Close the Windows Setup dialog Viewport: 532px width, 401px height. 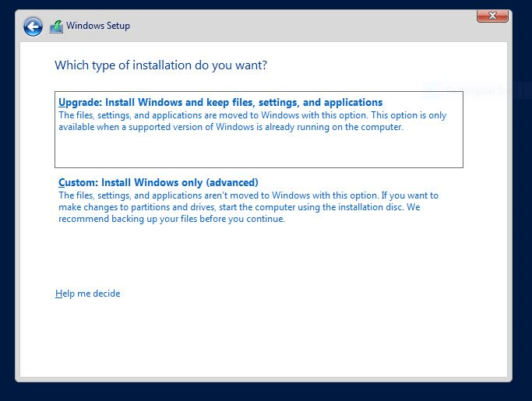492,16
